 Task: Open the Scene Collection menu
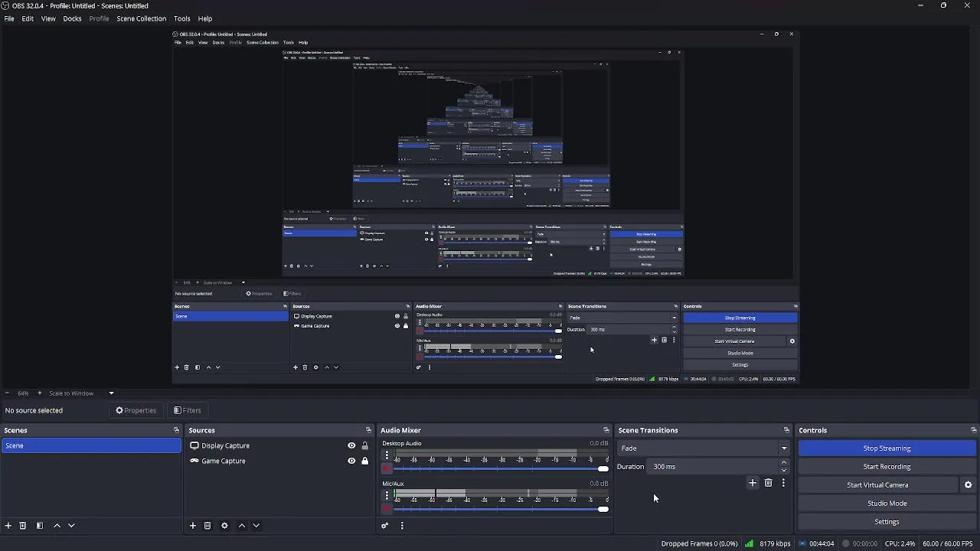pyautogui.click(x=141, y=18)
